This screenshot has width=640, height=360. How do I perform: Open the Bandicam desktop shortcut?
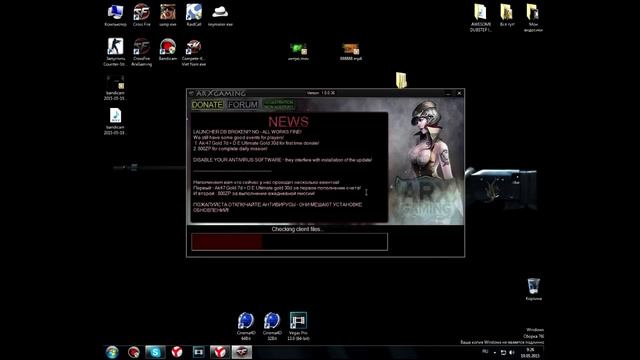(x=168, y=49)
